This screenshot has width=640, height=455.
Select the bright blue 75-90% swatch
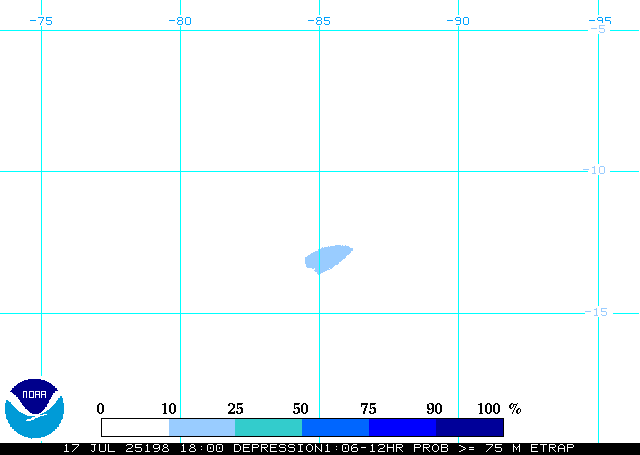(x=402, y=427)
